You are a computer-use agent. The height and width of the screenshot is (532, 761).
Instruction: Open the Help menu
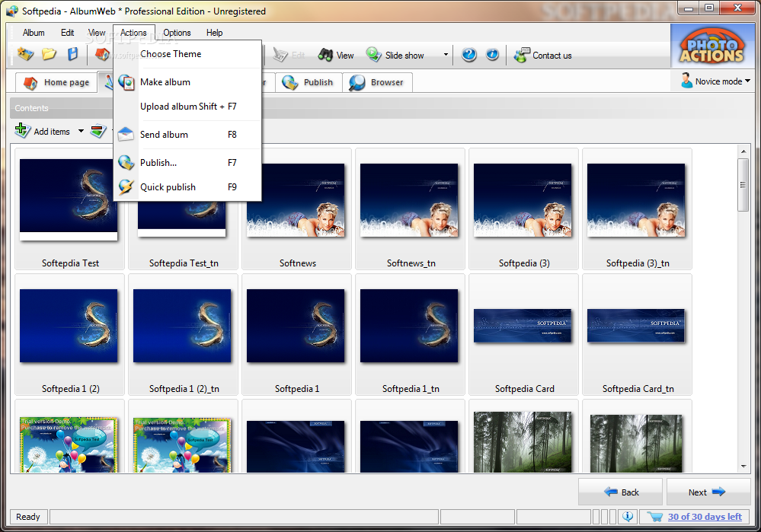pyautogui.click(x=214, y=33)
